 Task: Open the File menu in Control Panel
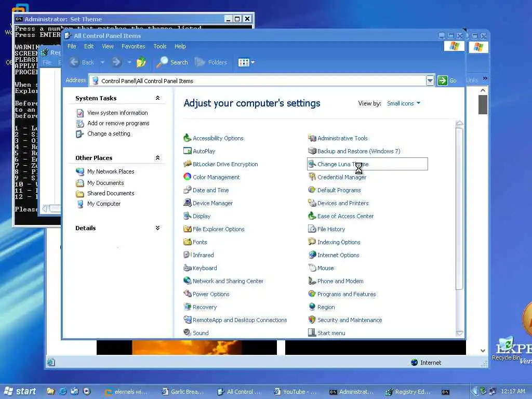pos(72,46)
